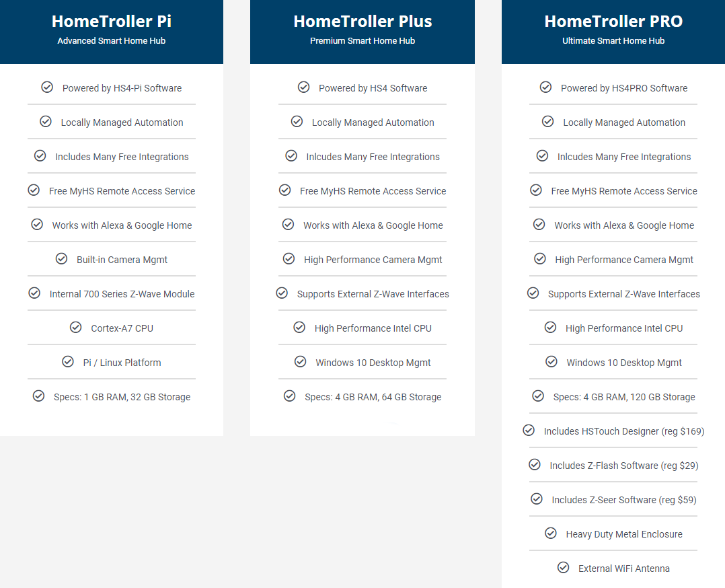Click the check icon beside External WiFi Antenna
The width and height of the screenshot is (725, 588).
[x=563, y=567]
